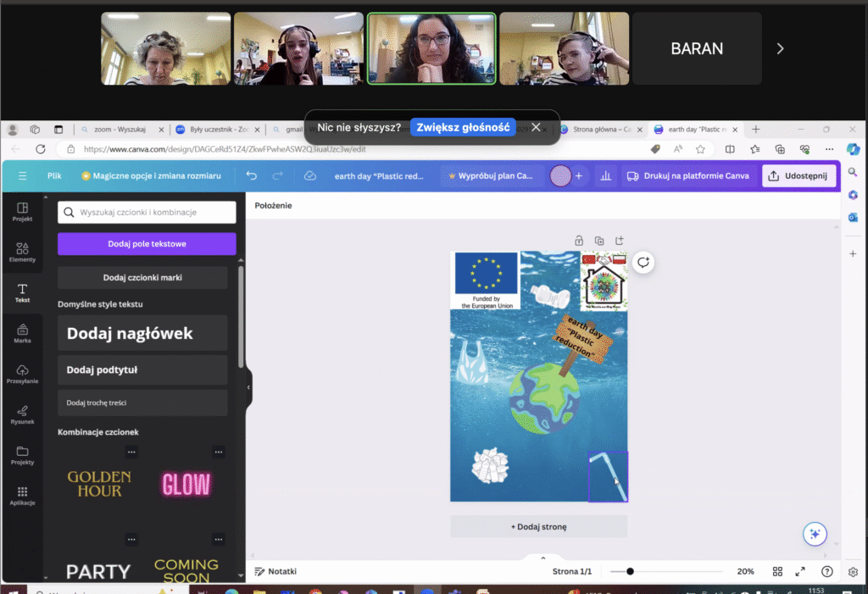Click the Dodaj pole tekstowe button
This screenshot has width=868, height=594.
147,244
